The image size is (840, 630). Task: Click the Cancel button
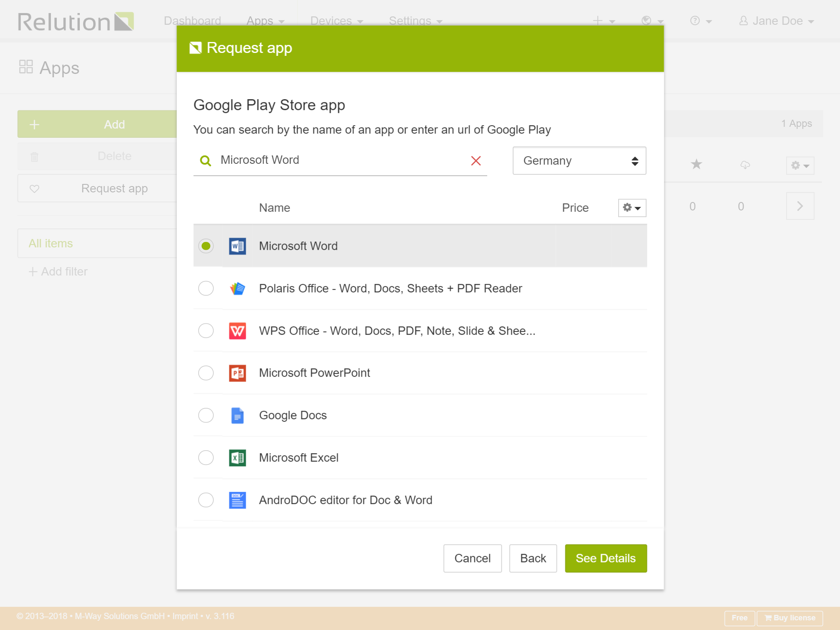472,558
